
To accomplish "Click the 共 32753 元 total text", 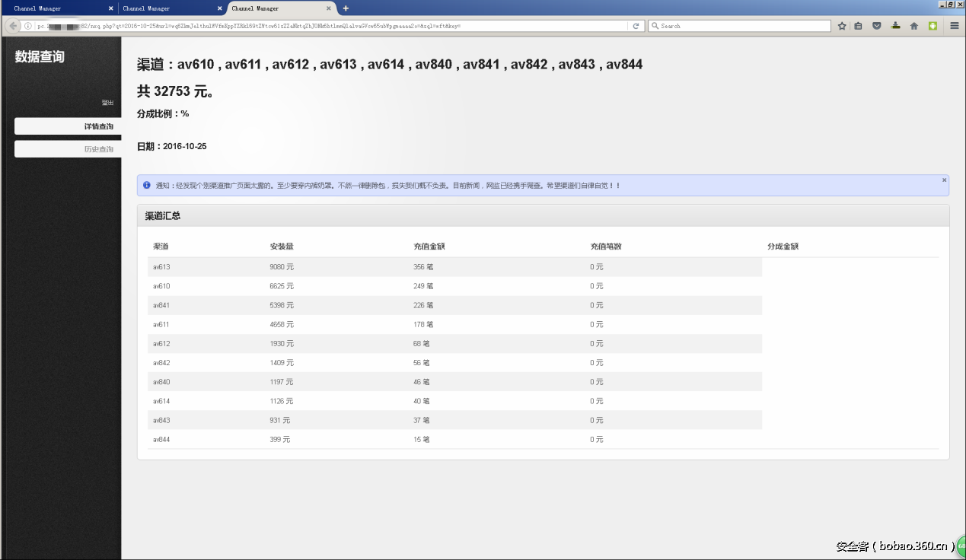I will [175, 91].
